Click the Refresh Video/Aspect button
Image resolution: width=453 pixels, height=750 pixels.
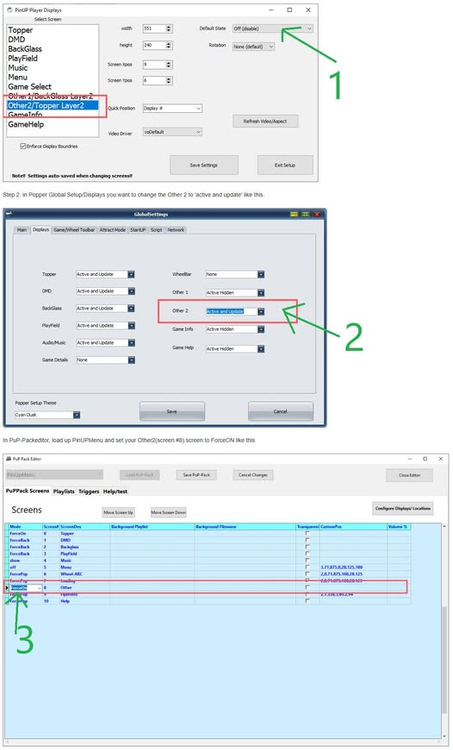point(265,121)
